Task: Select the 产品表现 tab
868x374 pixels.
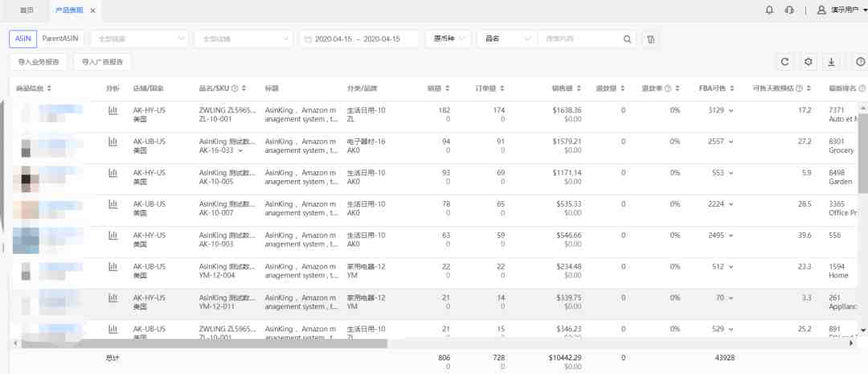Action: [x=69, y=10]
